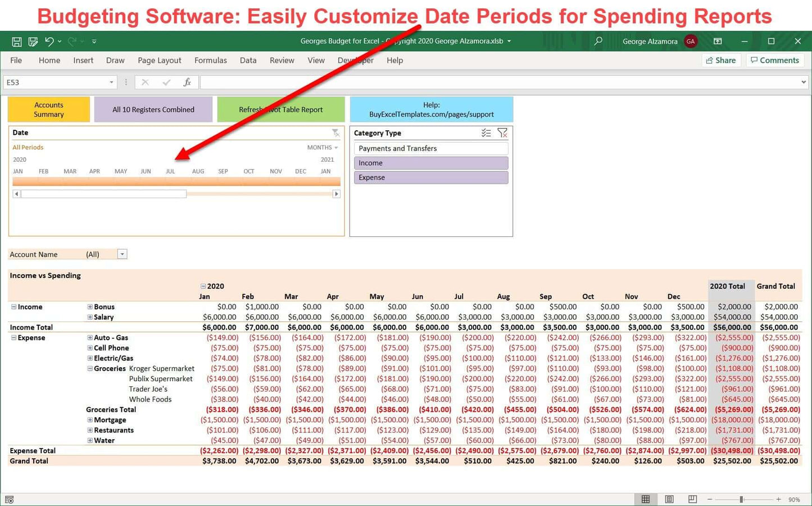Toggle multi-select in Category Type slicer

pyautogui.click(x=486, y=133)
